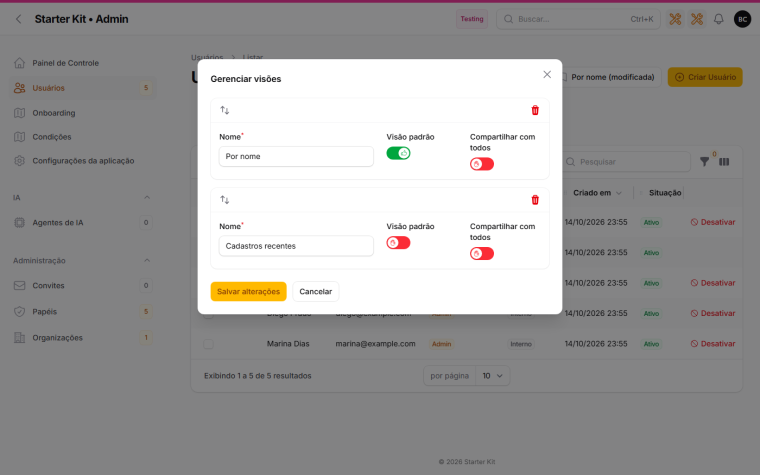
Task: Click the Configurações da aplicação gear icon
Action: click(x=19, y=160)
